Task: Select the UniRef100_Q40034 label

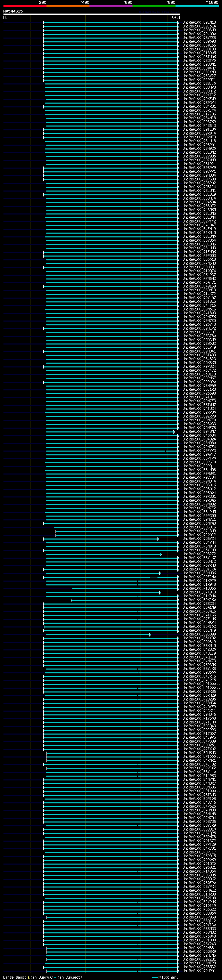Action: coord(199,436)
